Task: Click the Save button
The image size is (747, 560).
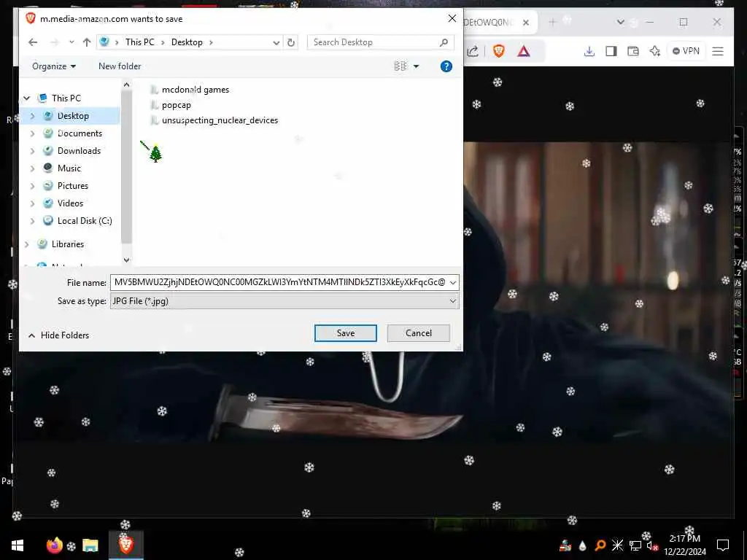Action: pyautogui.click(x=345, y=332)
